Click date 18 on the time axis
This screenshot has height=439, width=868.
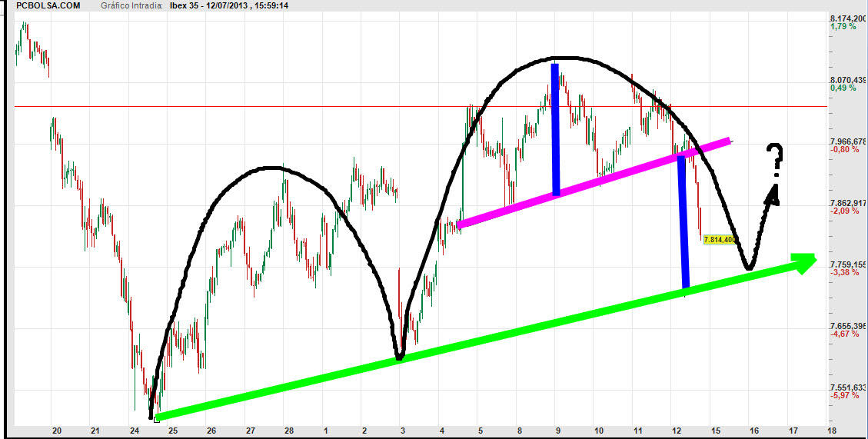pyautogui.click(x=831, y=431)
